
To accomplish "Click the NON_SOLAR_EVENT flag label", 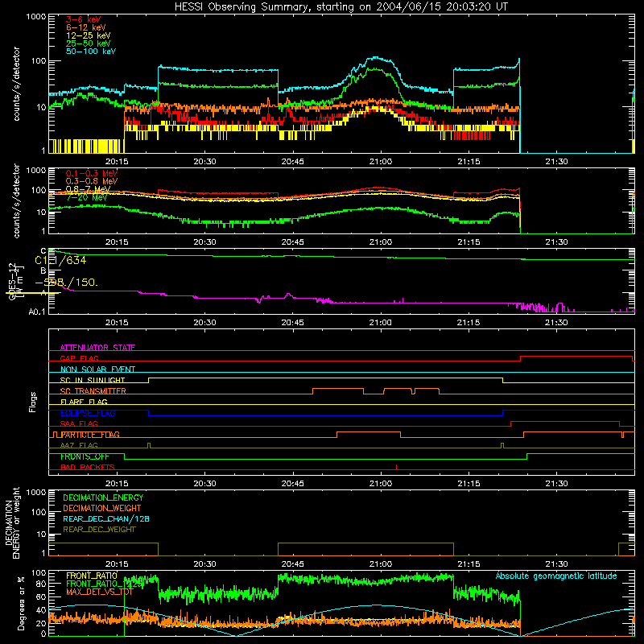I will pos(97,369).
